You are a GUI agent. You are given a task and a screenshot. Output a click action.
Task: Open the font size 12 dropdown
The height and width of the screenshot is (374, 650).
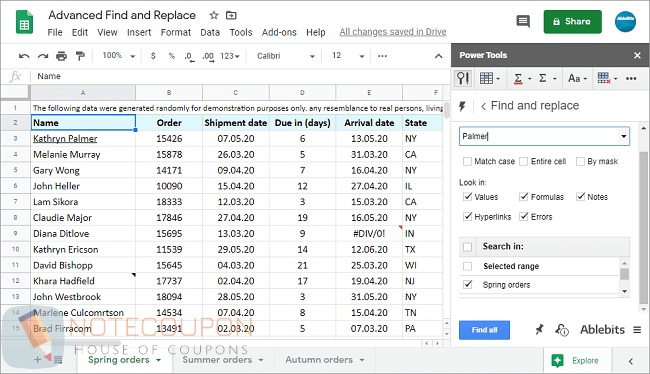tap(348, 56)
